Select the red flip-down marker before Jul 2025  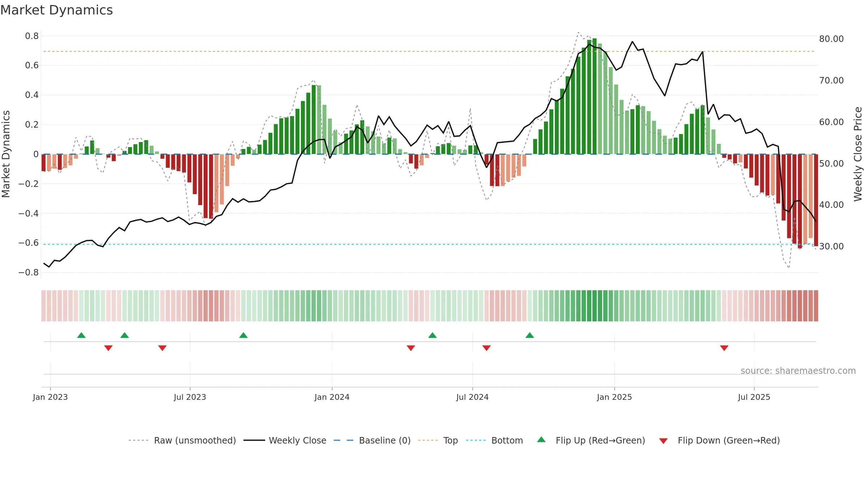pyautogui.click(x=724, y=348)
